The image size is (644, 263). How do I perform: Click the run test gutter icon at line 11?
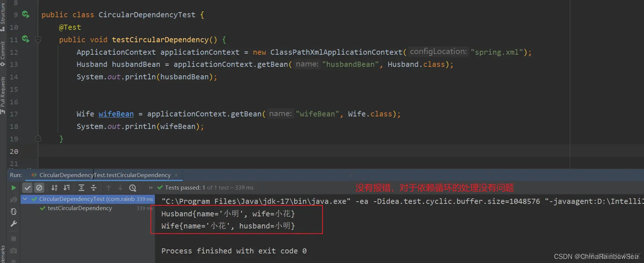(x=26, y=39)
